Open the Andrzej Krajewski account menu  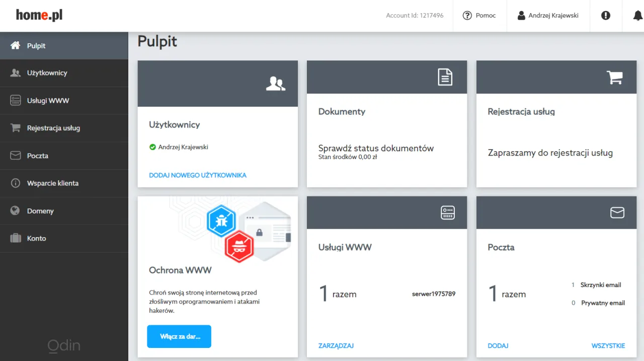point(547,16)
